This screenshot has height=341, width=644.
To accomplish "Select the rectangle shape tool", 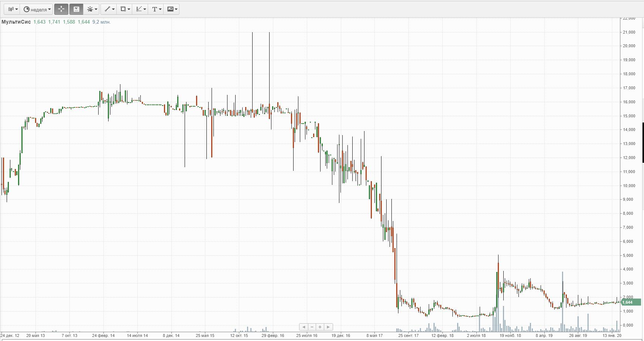I will [125, 9].
